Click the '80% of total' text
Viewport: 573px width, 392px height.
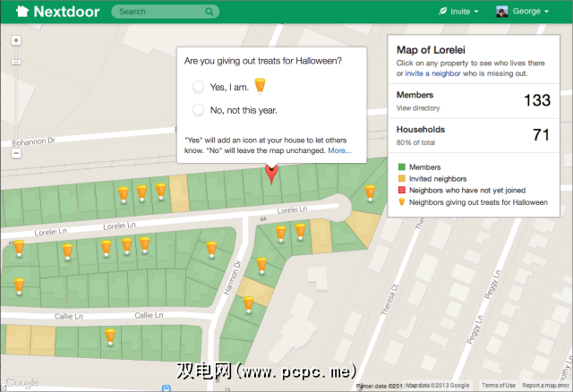pyautogui.click(x=415, y=142)
